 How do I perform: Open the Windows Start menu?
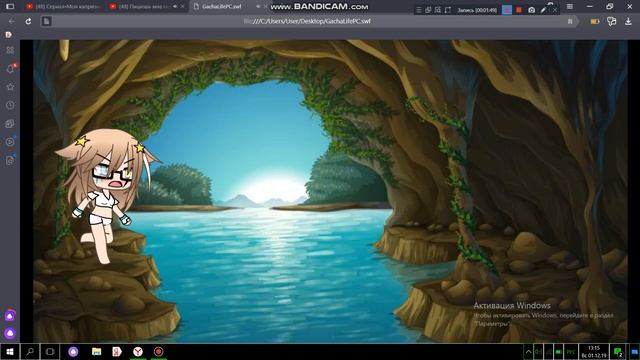click(10, 351)
